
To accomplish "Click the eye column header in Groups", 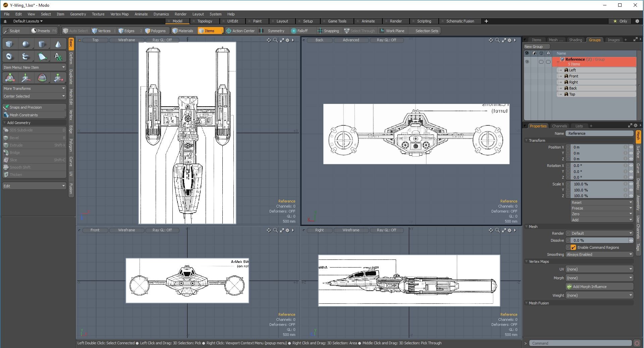I will 527,53.
